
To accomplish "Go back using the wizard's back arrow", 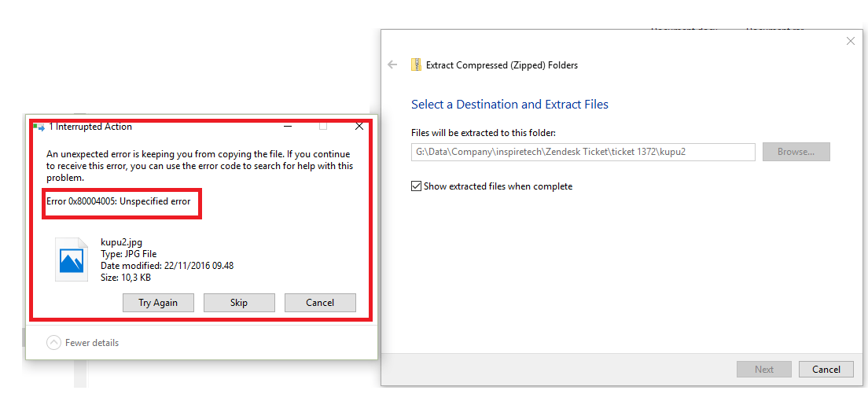I will (x=392, y=65).
